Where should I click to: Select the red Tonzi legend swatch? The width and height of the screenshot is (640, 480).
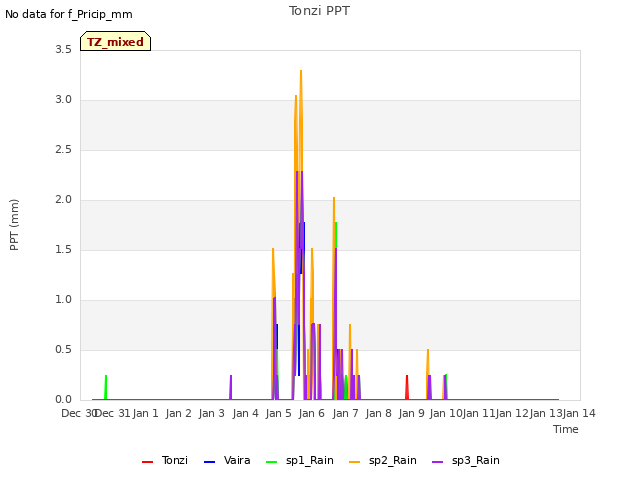pyautogui.click(x=147, y=462)
